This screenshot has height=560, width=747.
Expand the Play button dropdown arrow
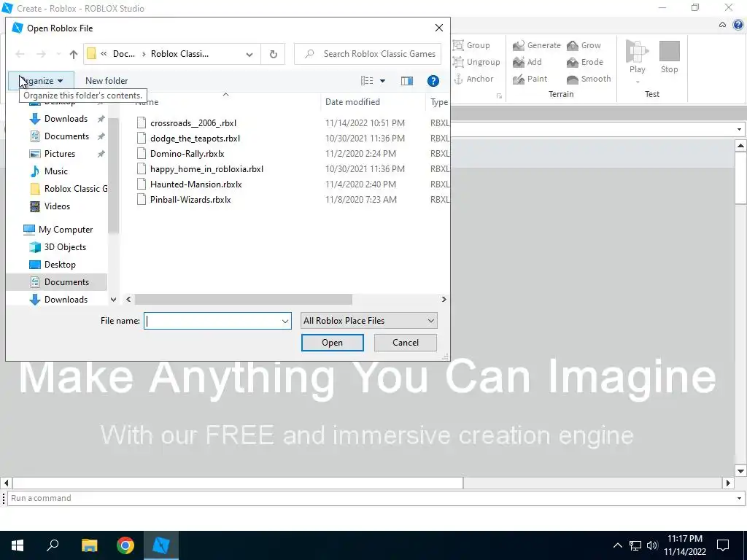[x=638, y=82]
